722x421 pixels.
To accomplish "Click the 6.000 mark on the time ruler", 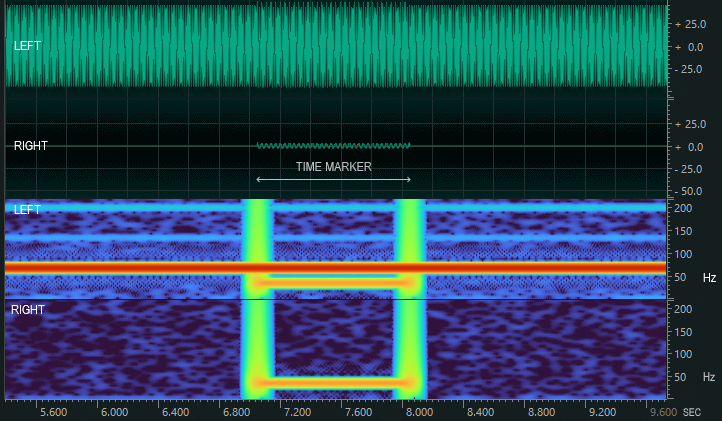I will (114, 411).
